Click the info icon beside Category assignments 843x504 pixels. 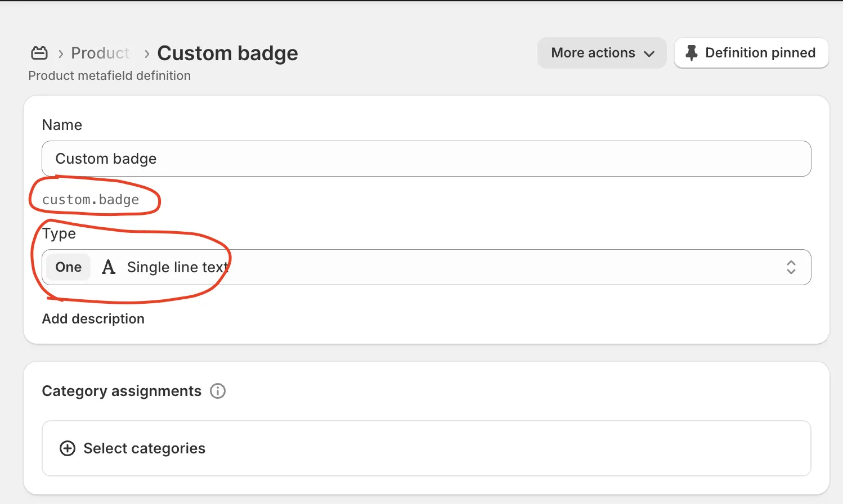pyautogui.click(x=218, y=391)
